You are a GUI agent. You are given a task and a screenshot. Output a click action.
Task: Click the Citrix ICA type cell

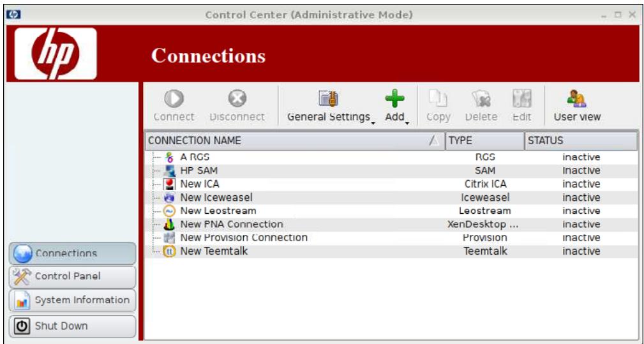485,184
